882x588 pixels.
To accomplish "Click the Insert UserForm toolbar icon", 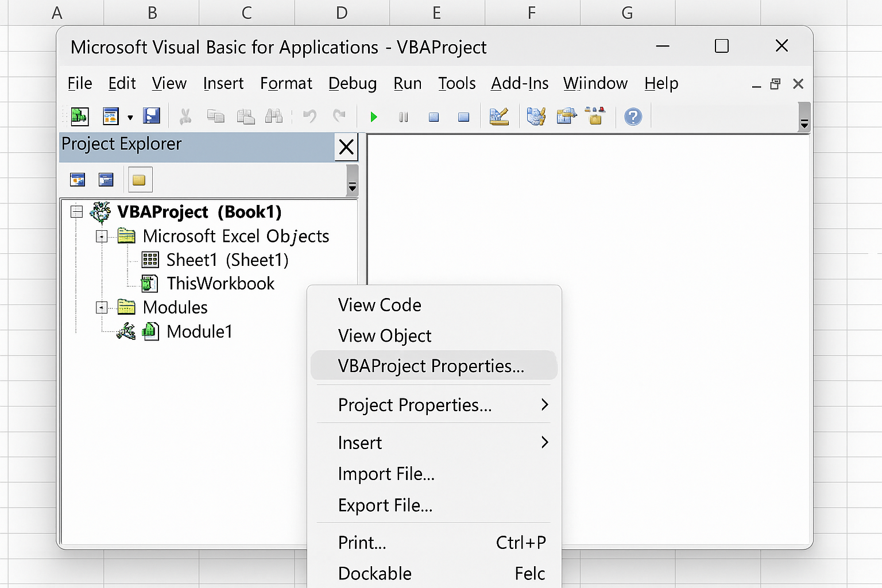I will pos(110,117).
